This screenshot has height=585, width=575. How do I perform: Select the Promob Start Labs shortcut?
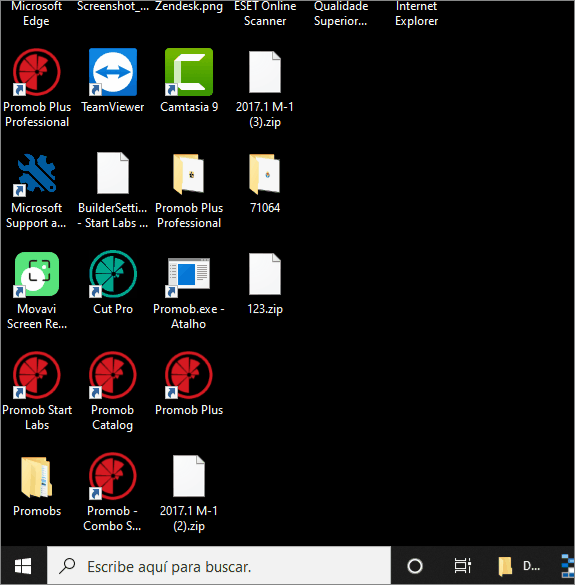pyautogui.click(x=37, y=375)
